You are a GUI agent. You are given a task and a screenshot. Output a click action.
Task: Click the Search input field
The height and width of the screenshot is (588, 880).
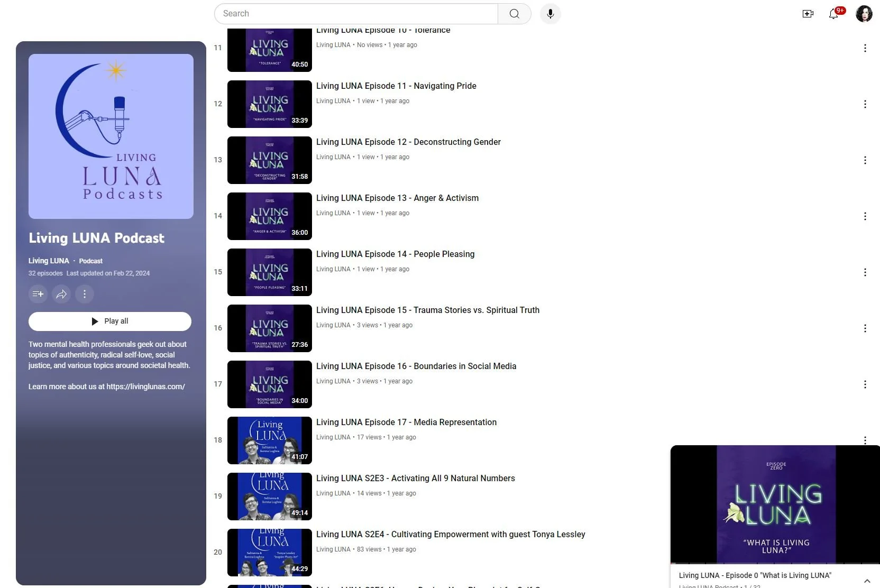coord(356,14)
